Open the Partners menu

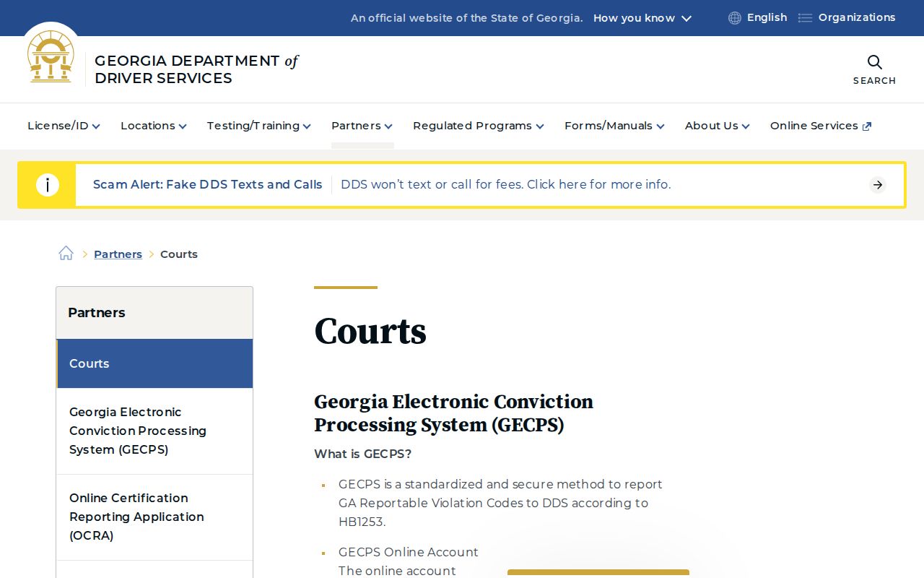[362, 126]
